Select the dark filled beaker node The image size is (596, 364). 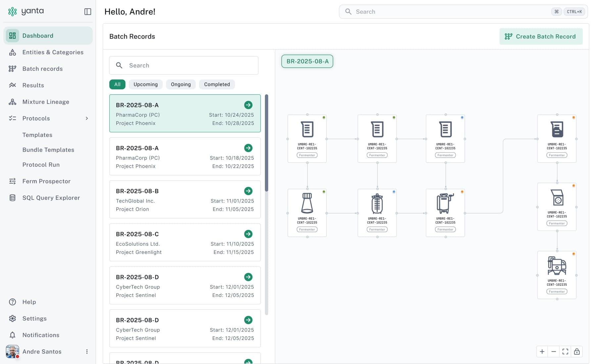(557, 139)
